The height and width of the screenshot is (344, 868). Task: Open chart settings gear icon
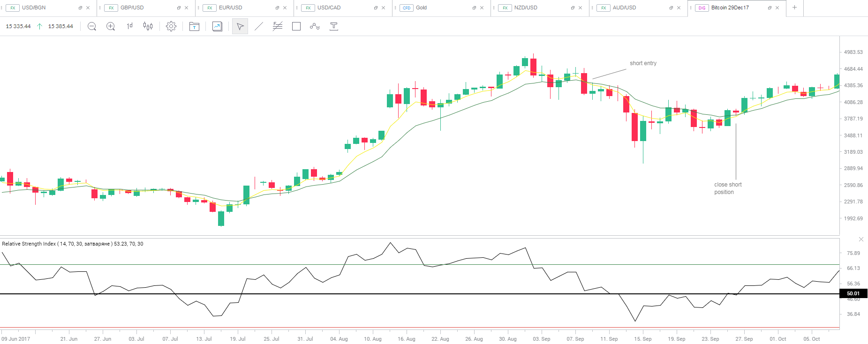pos(171,27)
